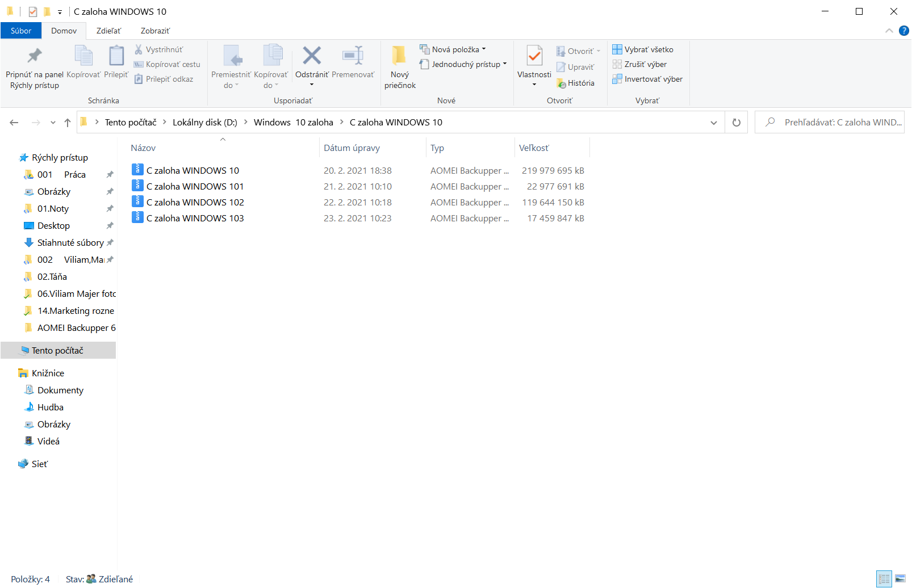
Task: Click the História history icon
Action: (x=561, y=83)
